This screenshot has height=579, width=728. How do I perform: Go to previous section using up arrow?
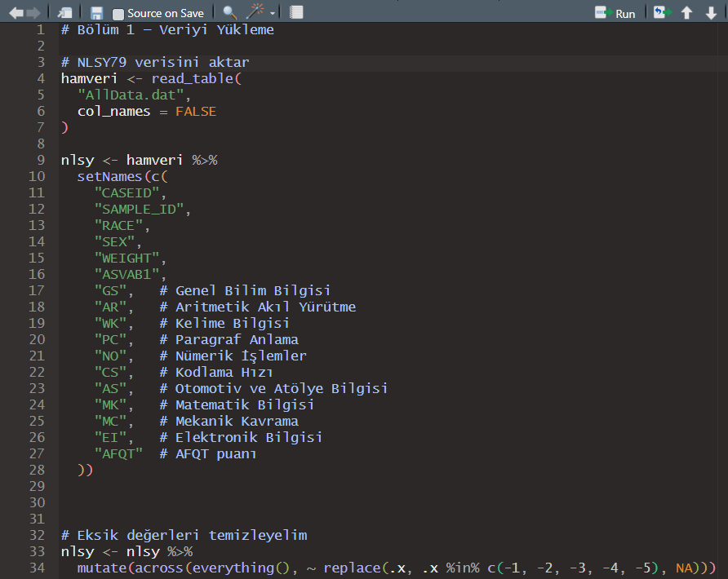(686, 12)
